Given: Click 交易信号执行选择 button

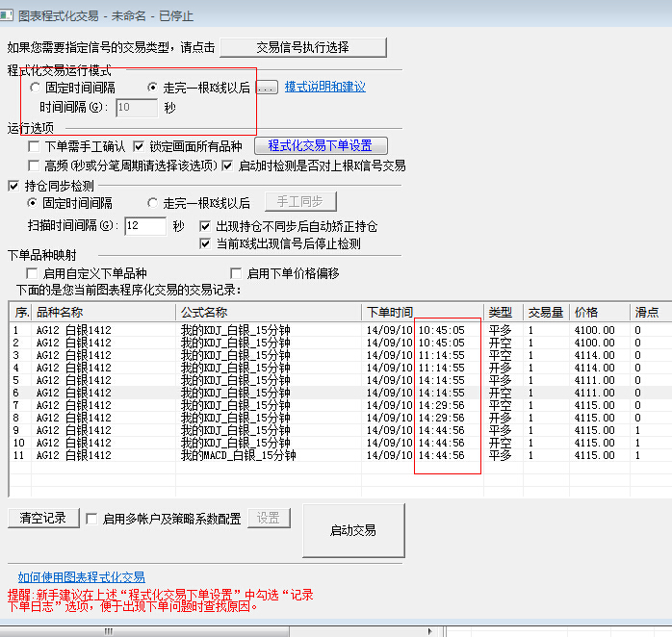Looking at the screenshot, I should pos(303,47).
